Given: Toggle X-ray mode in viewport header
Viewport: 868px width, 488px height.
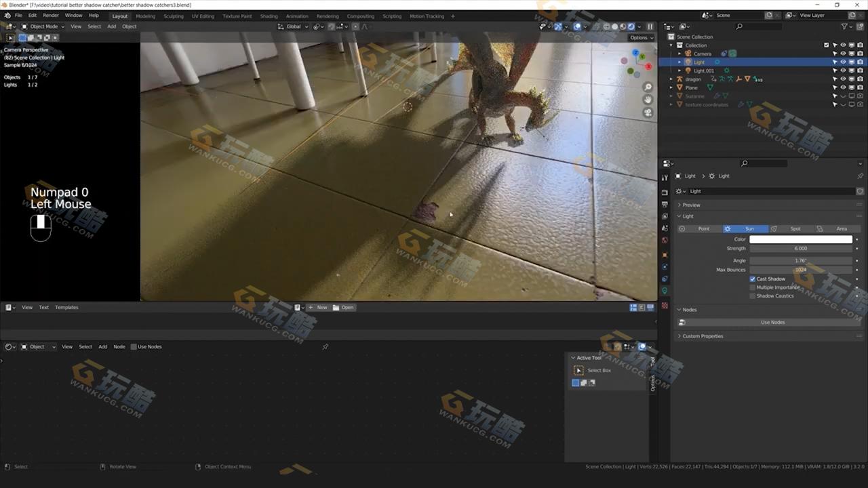Looking at the screenshot, I should (x=597, y=26).
